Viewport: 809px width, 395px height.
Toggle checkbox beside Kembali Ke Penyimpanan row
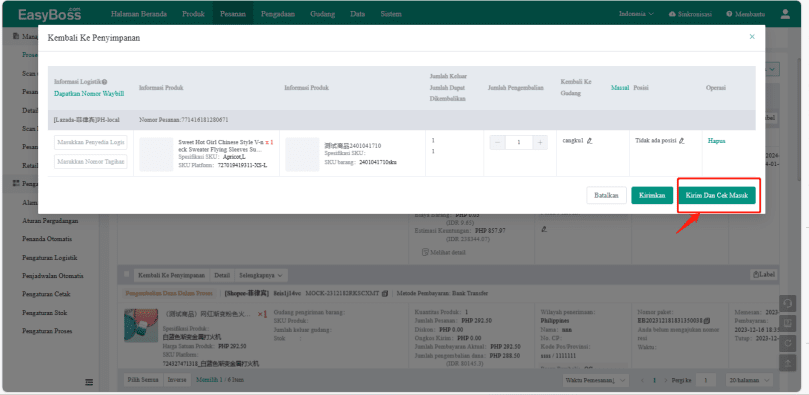(126, 274)
